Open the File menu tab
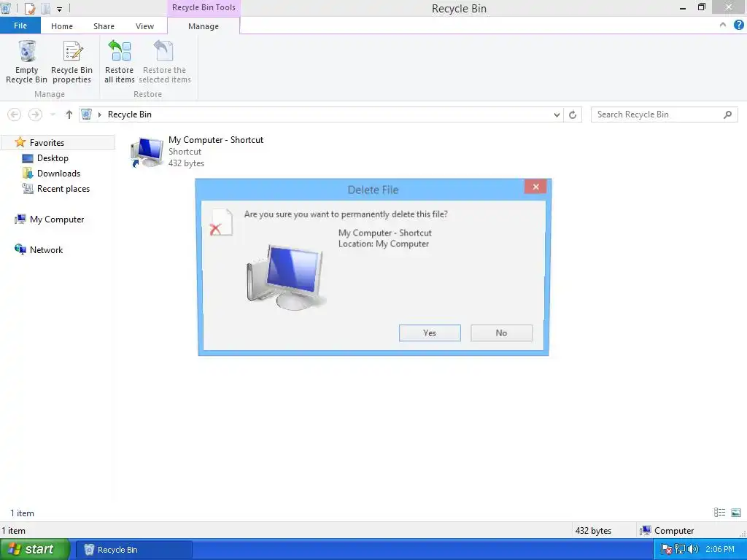Screen dimensions: 747x560 pyautogui.click(x=20, y=26)
